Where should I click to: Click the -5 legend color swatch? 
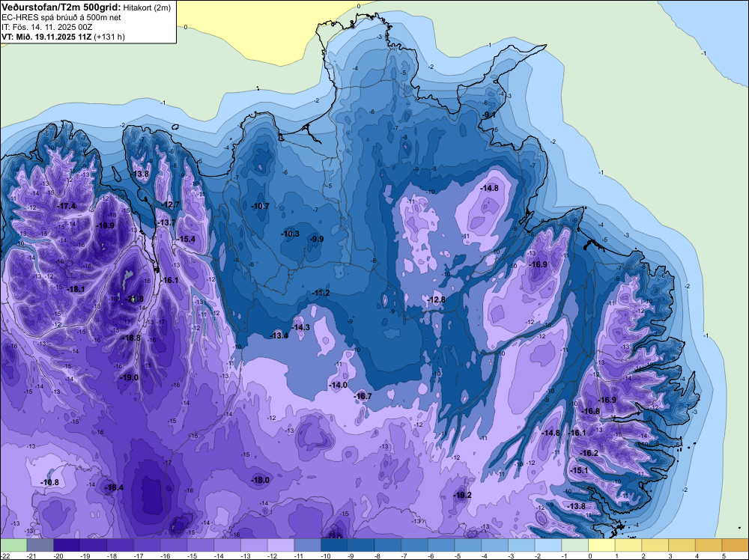[x=468, y=545]
